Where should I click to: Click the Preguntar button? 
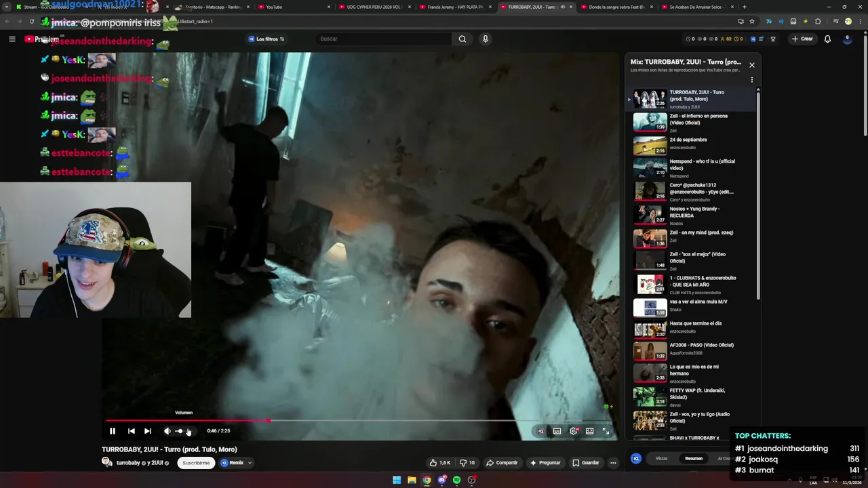[545, 463]
